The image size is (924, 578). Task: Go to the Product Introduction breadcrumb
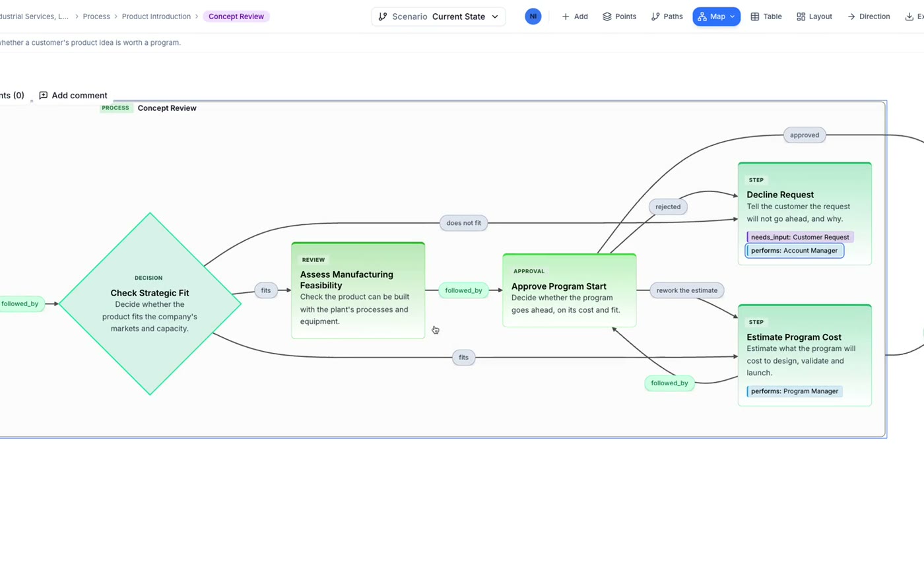click(156, 16)
